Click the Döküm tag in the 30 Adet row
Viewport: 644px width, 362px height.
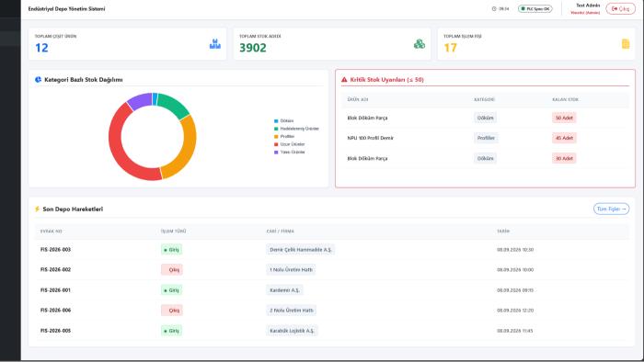point(485,158)
